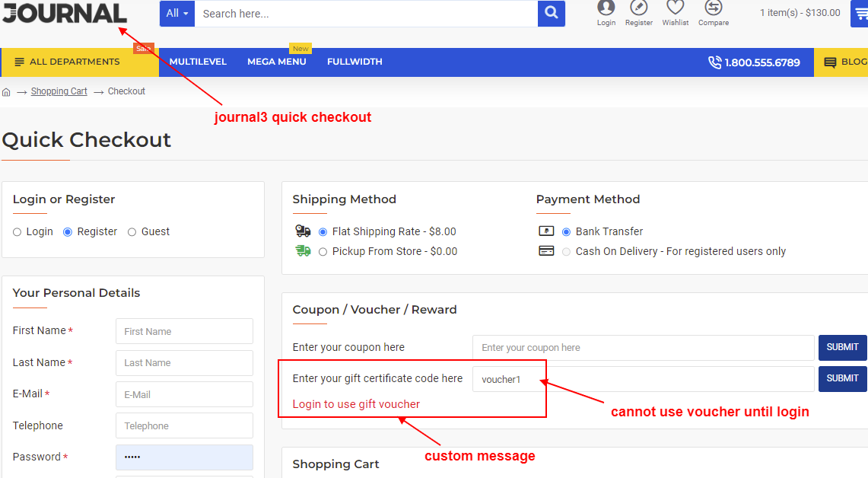Open the Blog icon in the blue bar
Screen dimensions: 868x478
828,62
